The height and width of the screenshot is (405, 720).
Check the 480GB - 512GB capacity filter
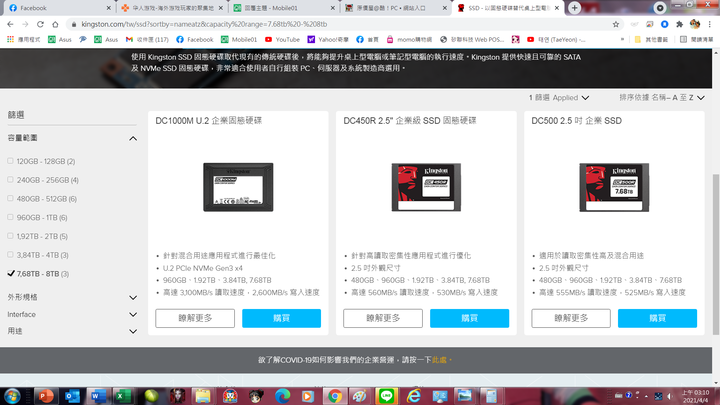coord(10,199)
